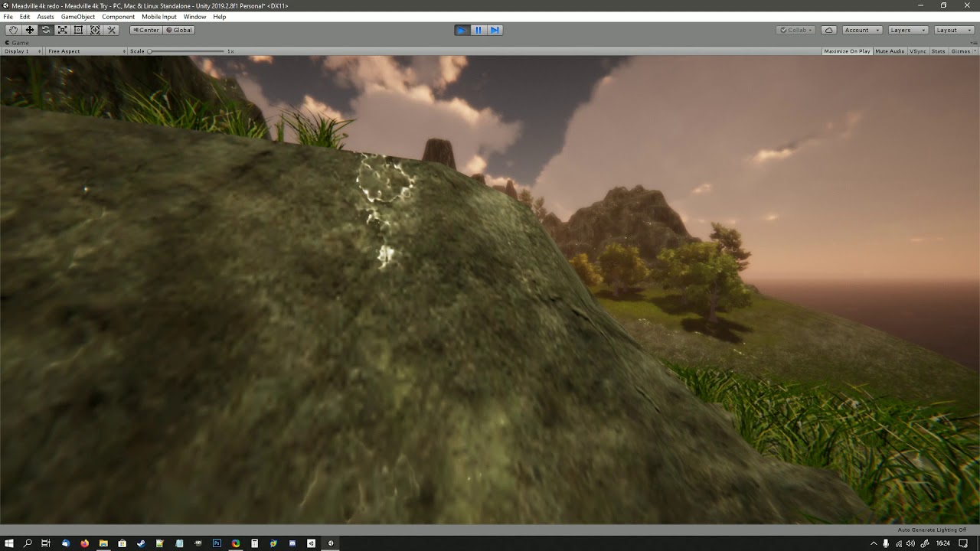Open Microsoft Store from the taskbar
Screen dimensions: 980x551
coord(122,543)
